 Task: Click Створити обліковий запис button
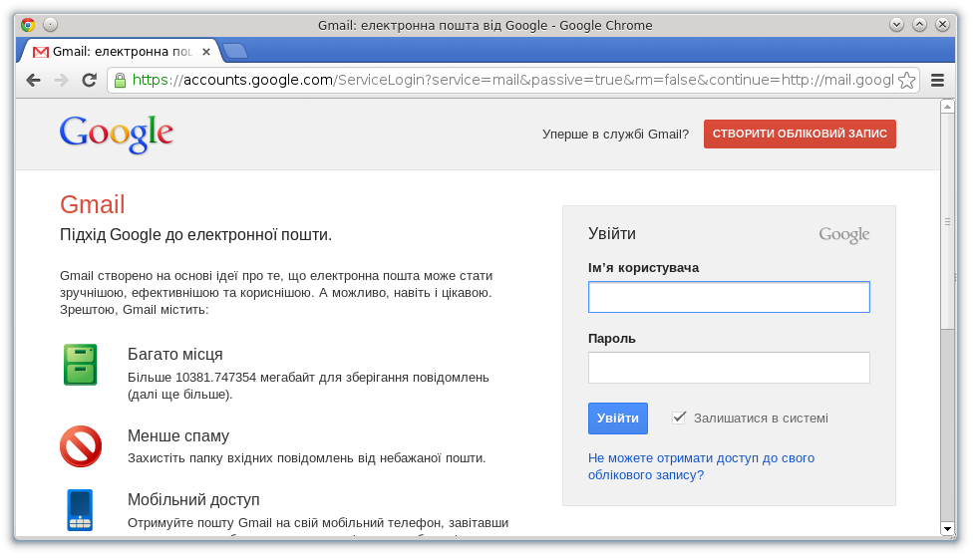[x=800, y=134]
